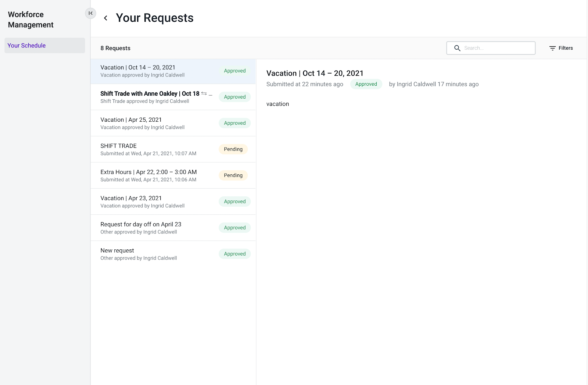Open Shift Trade with Anne Oakley request
588x385 pixels.
(173, 97)
